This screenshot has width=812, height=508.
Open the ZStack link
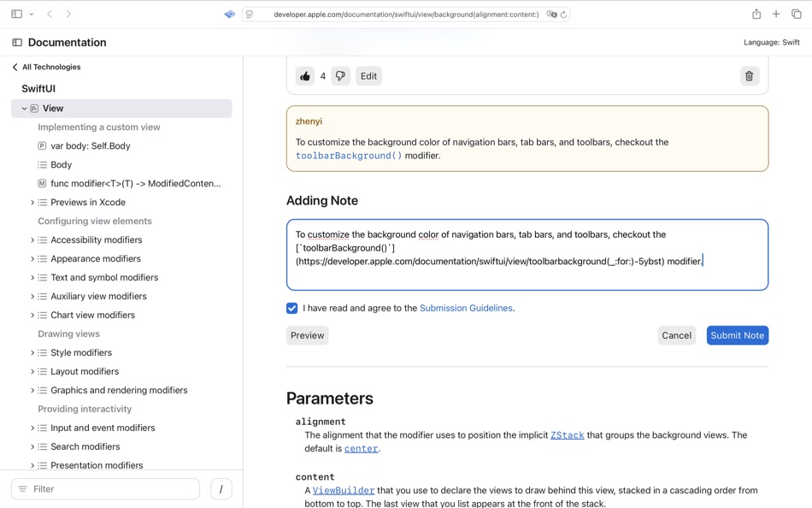[x=567, y=435]
